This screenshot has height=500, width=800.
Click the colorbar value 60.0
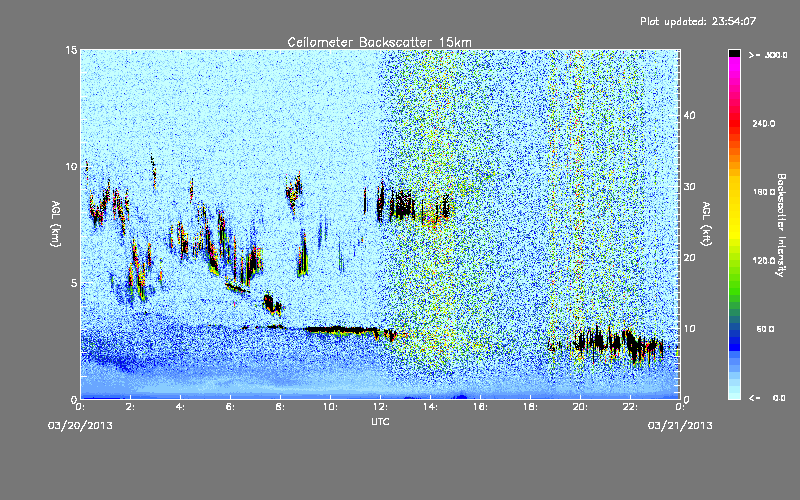click(765, 329)
